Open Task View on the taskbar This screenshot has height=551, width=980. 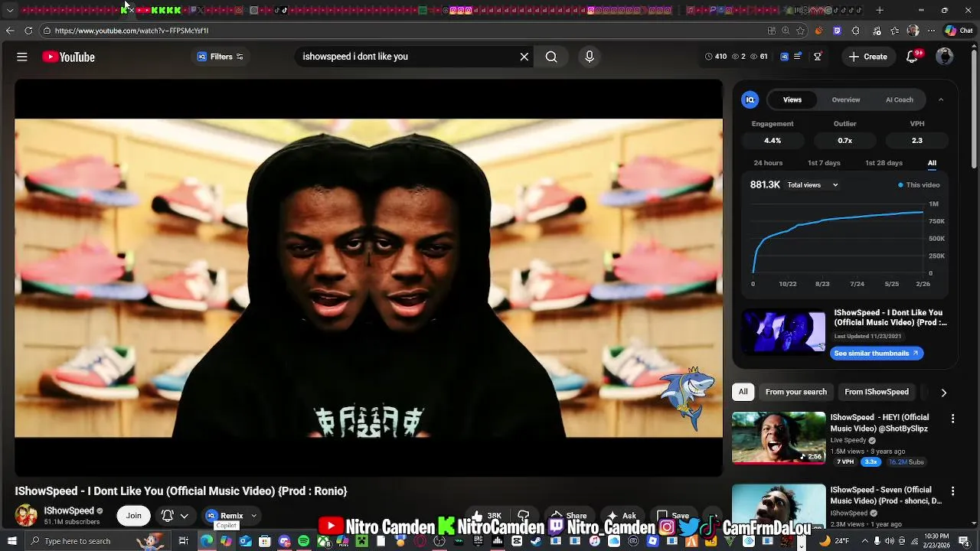click(x=183, y=541)
